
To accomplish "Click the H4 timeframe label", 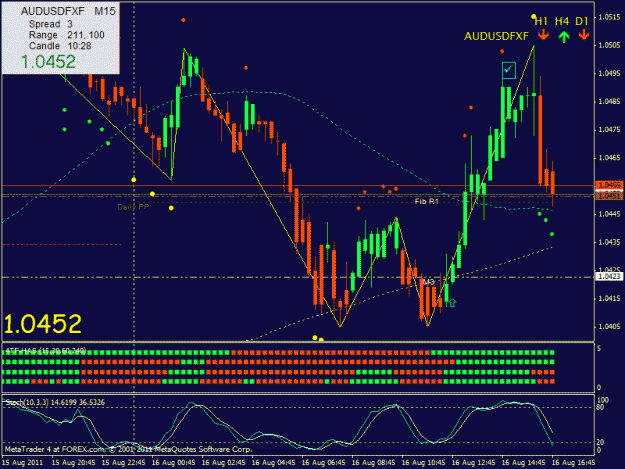I will coord(562,21).
